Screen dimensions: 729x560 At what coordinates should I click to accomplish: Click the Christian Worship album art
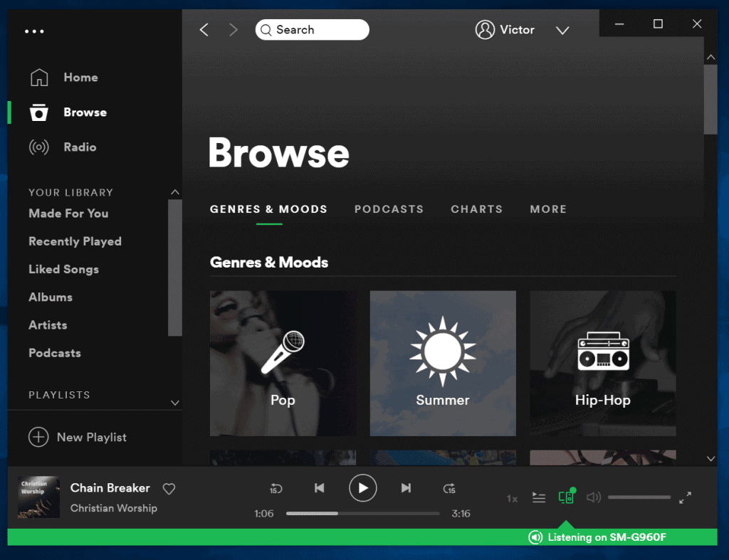pos(38,497)
